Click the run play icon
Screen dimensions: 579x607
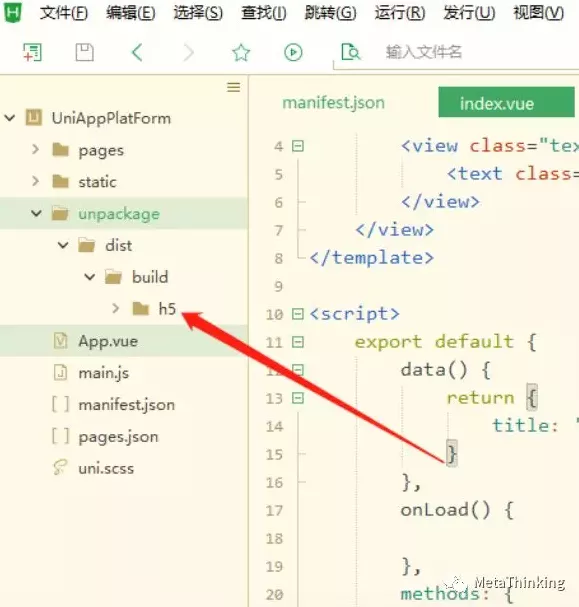[293, 52]
